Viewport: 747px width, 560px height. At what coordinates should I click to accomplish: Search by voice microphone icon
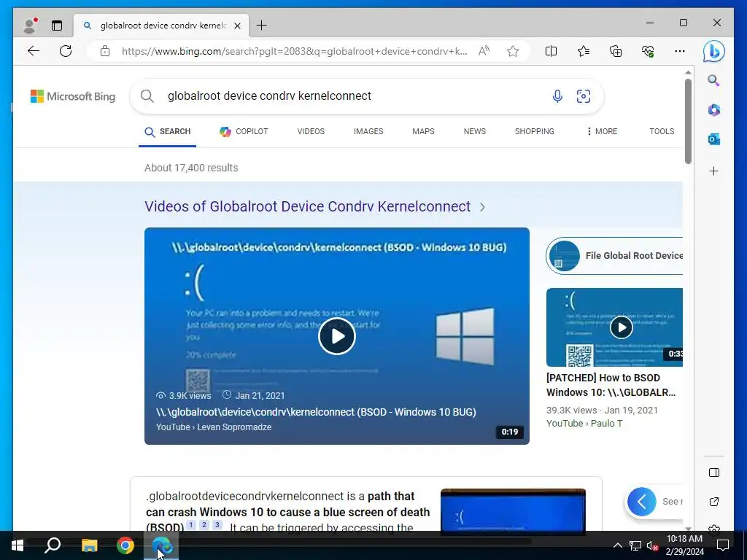(x=557, y=96)
